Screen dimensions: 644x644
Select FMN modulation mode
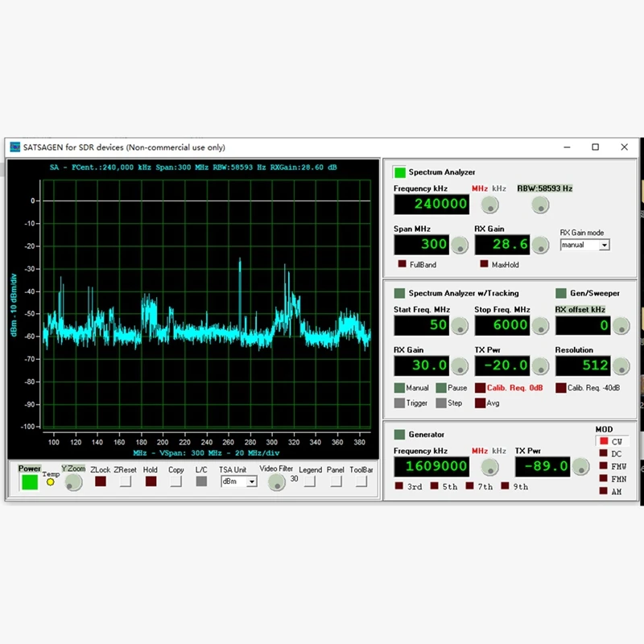click(603, 478)
